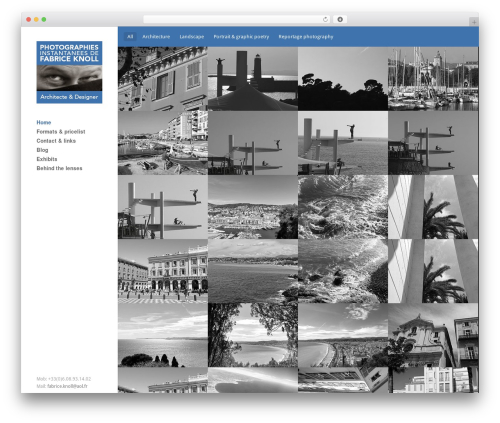
Task: Open the arcaded palace plaza photo
Action: point(163,271)
